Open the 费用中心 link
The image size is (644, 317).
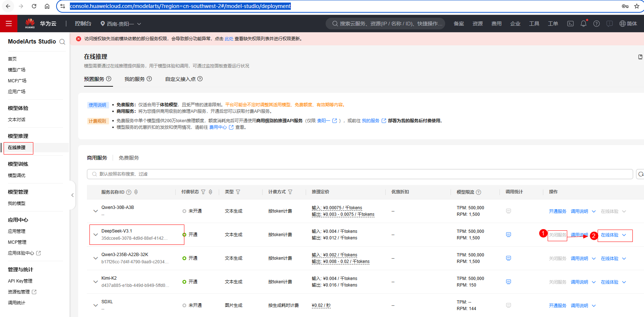coord(218,127)
